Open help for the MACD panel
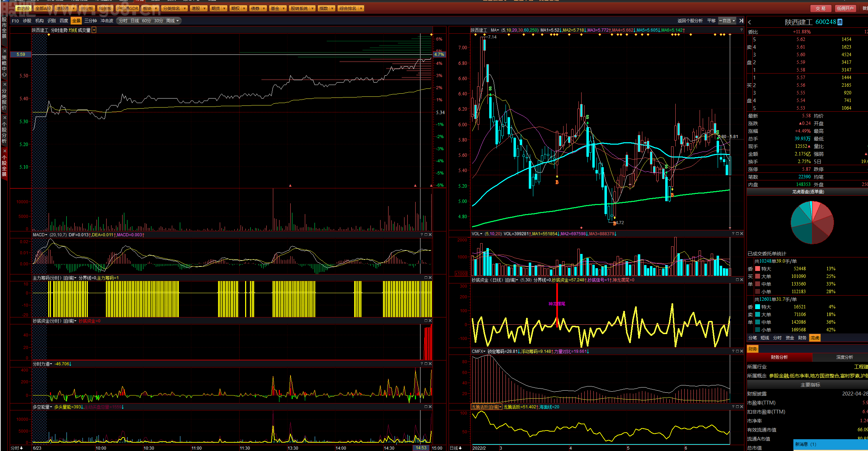The height and width of the screenshot is (451, 868). click(422, 235)
